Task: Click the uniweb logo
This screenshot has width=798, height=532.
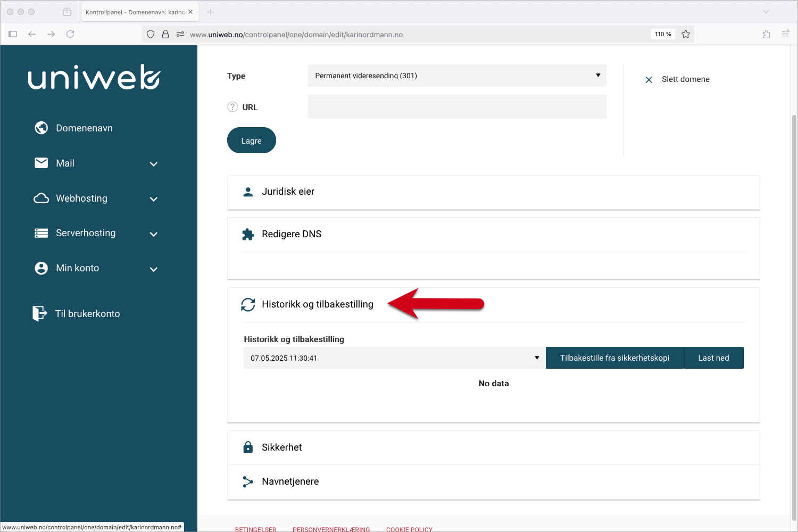Action: (94, 77)
